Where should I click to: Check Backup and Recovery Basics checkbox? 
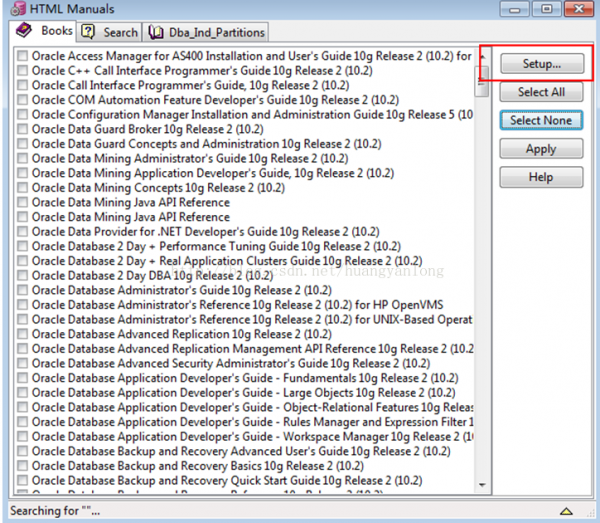(23, 465)
